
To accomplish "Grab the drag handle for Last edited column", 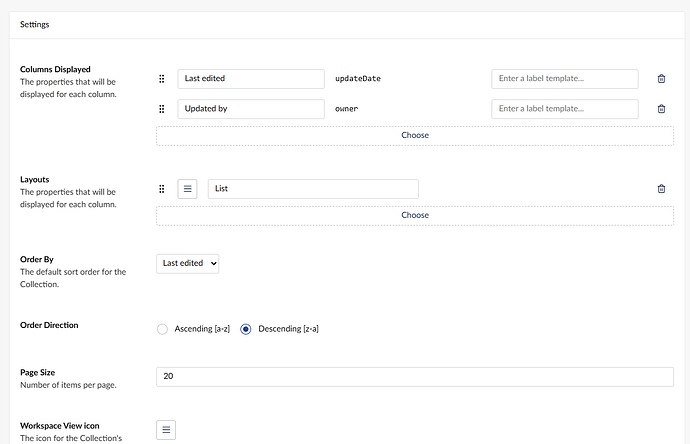I will [x=161, y=79].
